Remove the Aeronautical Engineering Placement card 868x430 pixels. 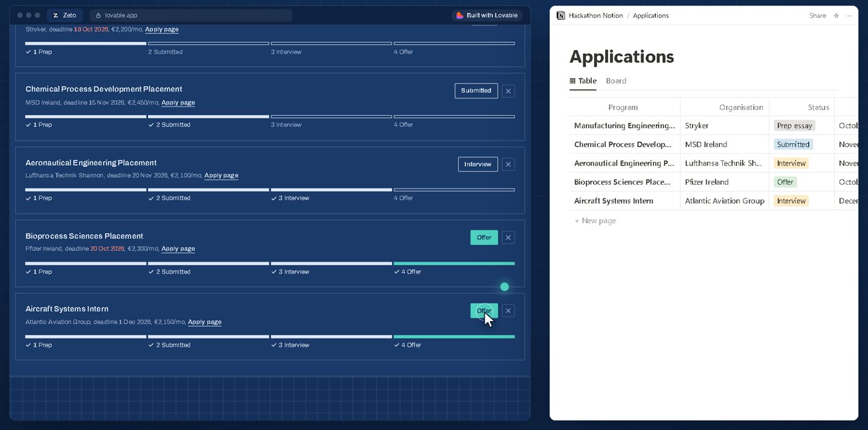(508, 164)
